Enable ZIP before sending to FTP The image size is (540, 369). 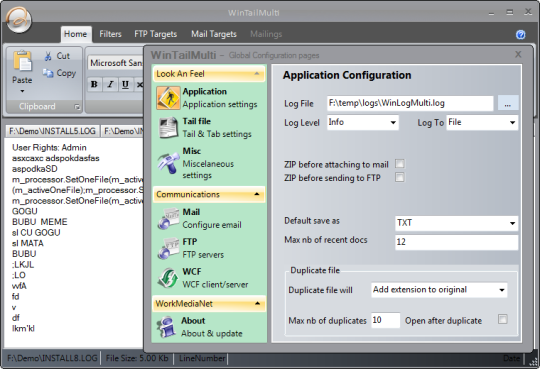399,177
